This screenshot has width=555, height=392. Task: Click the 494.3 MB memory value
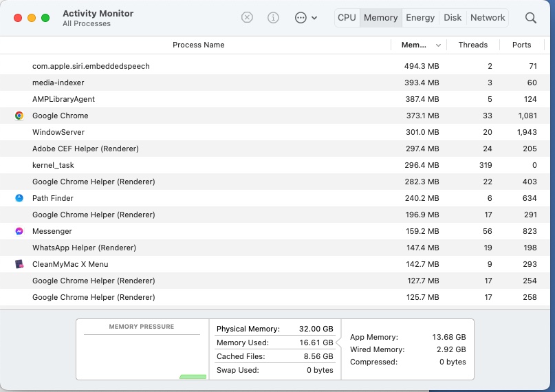pos(422,66)
